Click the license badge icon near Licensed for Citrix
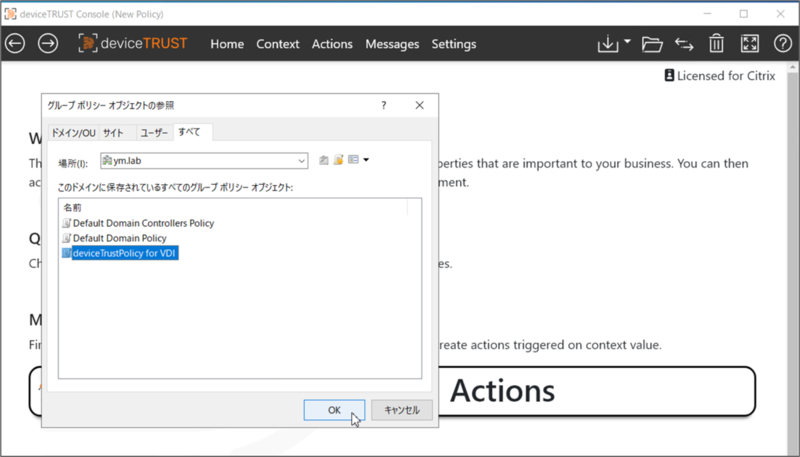Image resolution: width=800 pixels, height=457 pixels. click(x=669, y=75)
